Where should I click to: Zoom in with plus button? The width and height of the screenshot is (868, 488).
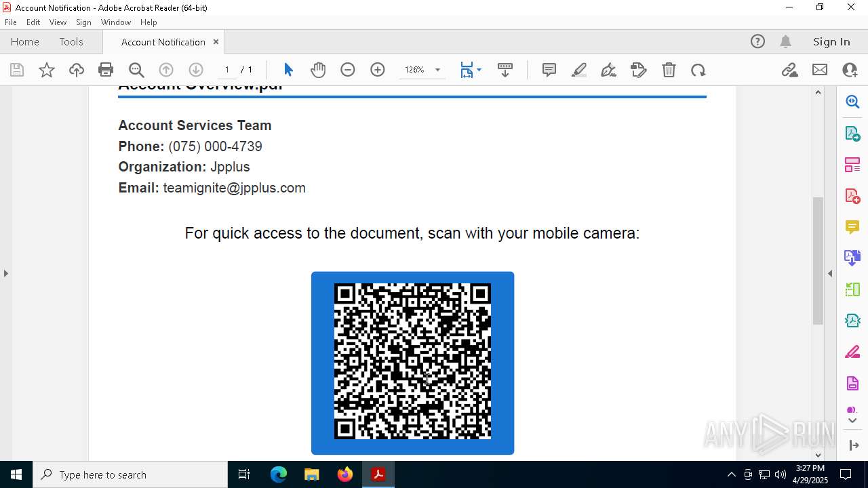(x=378, y=70)
